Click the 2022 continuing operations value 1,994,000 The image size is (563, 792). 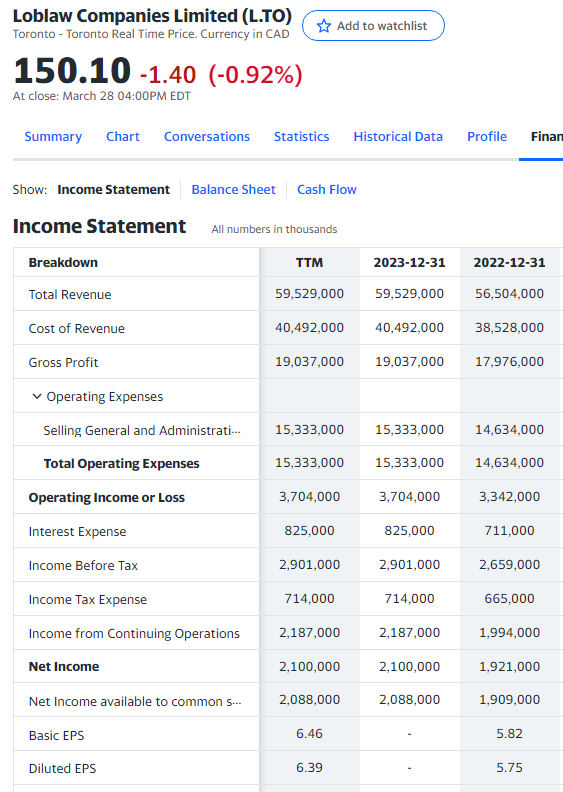[509, 632]
